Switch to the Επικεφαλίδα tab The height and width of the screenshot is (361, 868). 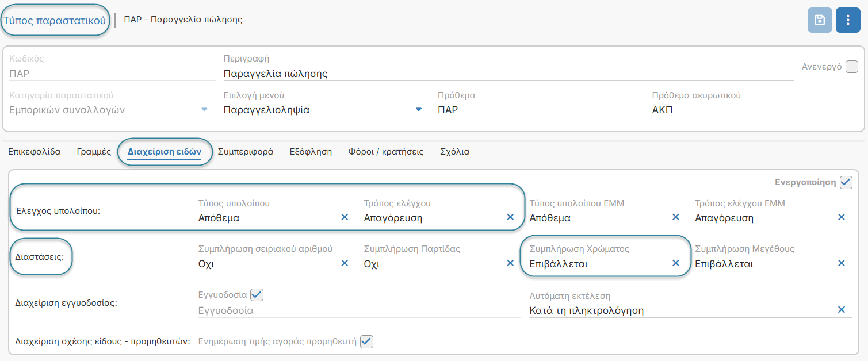(x=35, y=152)
